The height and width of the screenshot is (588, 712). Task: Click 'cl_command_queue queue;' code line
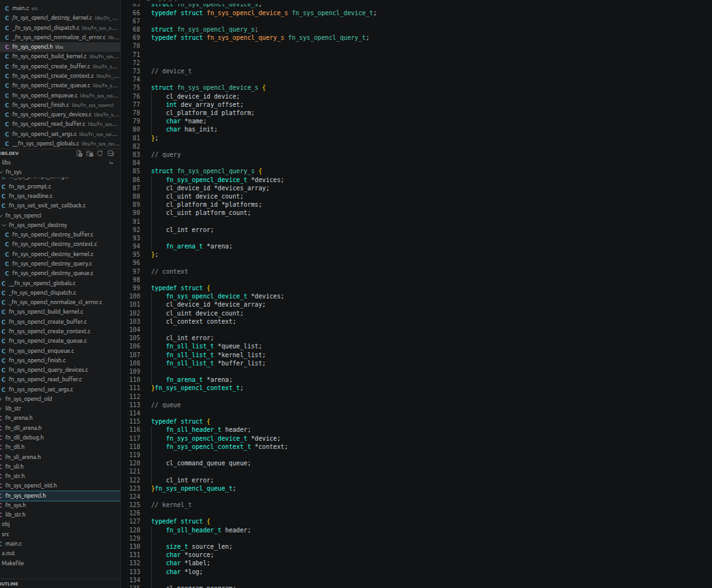[209, 463]
